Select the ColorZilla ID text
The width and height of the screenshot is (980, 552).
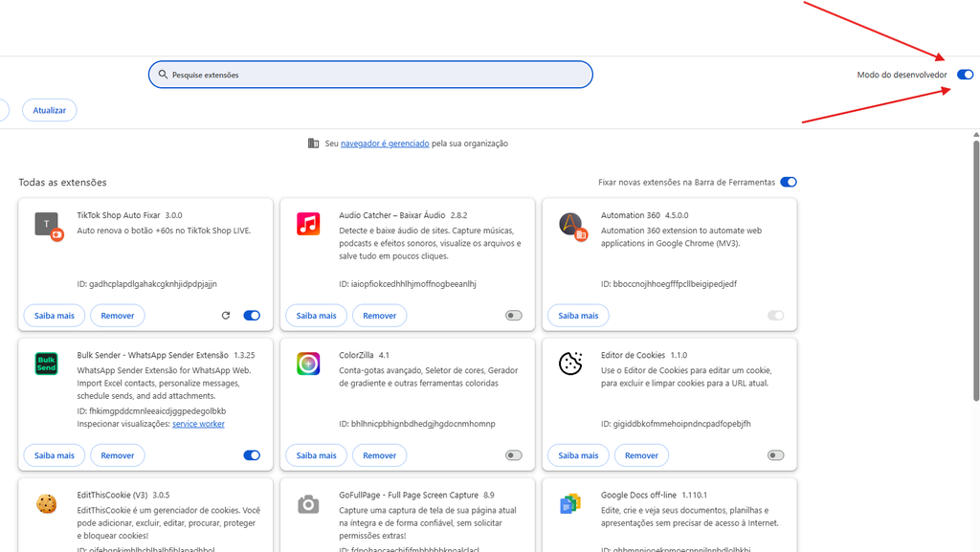(417, 424)
